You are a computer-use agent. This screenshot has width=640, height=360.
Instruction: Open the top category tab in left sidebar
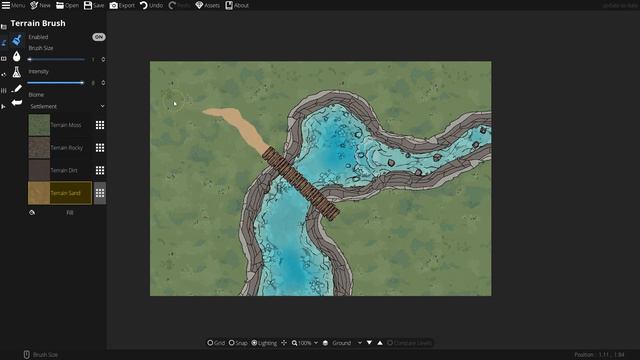pos(4,27)
